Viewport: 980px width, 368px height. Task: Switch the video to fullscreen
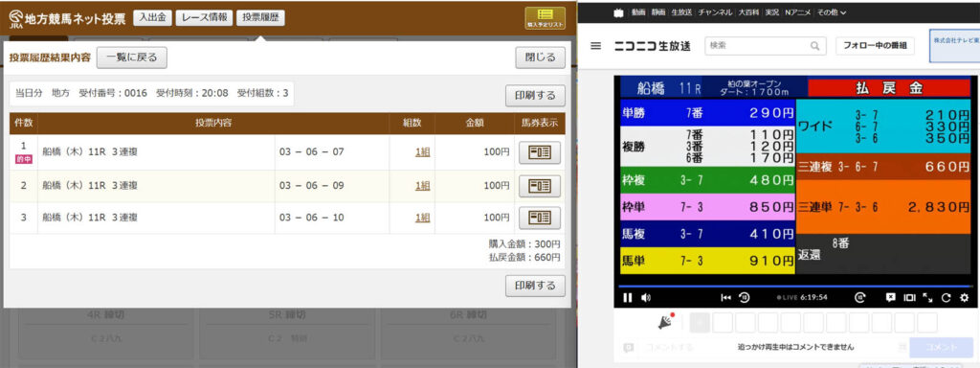point(927,297)
